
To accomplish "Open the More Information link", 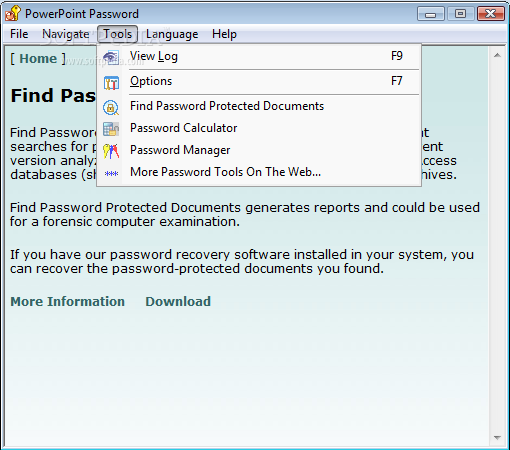I will (x=68, y=301).
